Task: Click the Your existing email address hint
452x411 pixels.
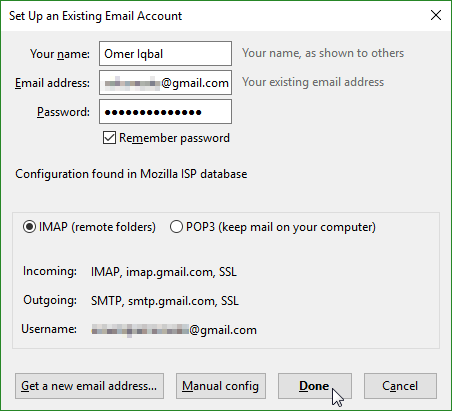Action: [313, 82]
